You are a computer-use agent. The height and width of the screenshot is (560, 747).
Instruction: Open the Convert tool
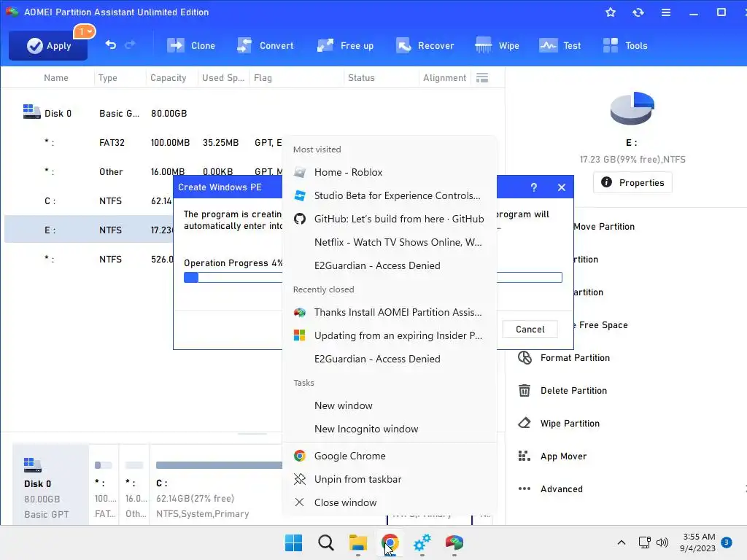click(265, 46)
